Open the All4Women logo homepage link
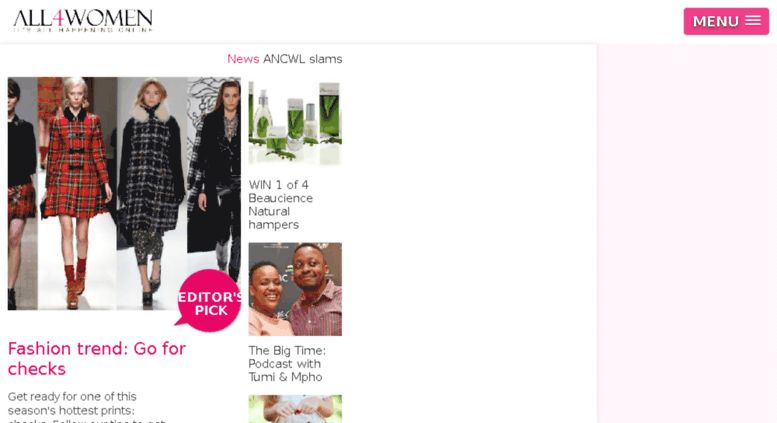The width and height of the screenshot is (777, 423). pos(83,21)
